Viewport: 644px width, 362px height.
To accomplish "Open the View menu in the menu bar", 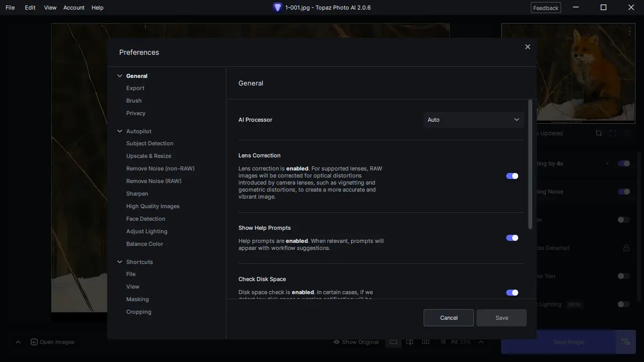I will 50,8.
